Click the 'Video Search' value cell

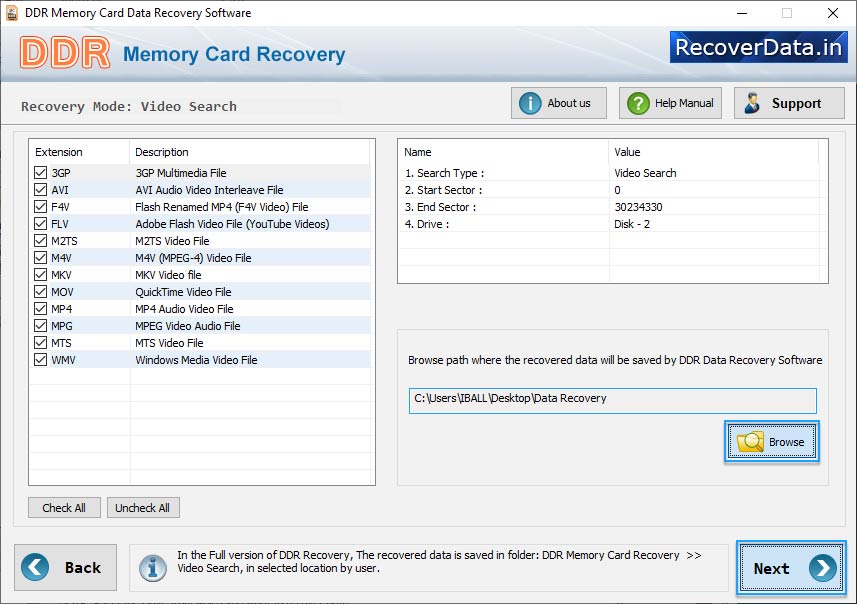645,173
